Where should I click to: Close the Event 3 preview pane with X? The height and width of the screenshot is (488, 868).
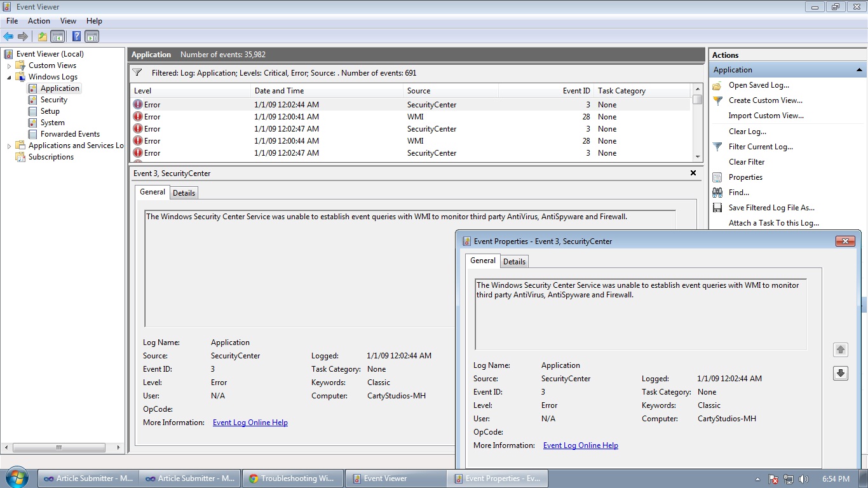tap(693, 173)
